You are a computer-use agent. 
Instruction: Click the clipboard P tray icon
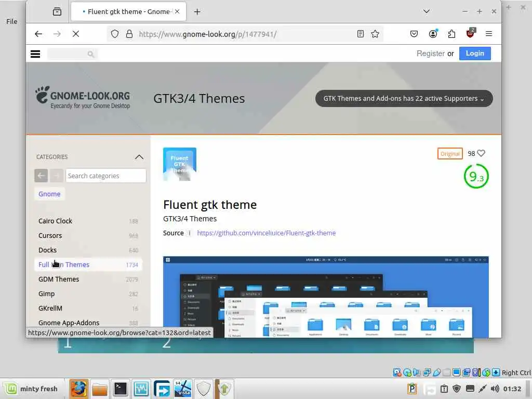(412, 389)
